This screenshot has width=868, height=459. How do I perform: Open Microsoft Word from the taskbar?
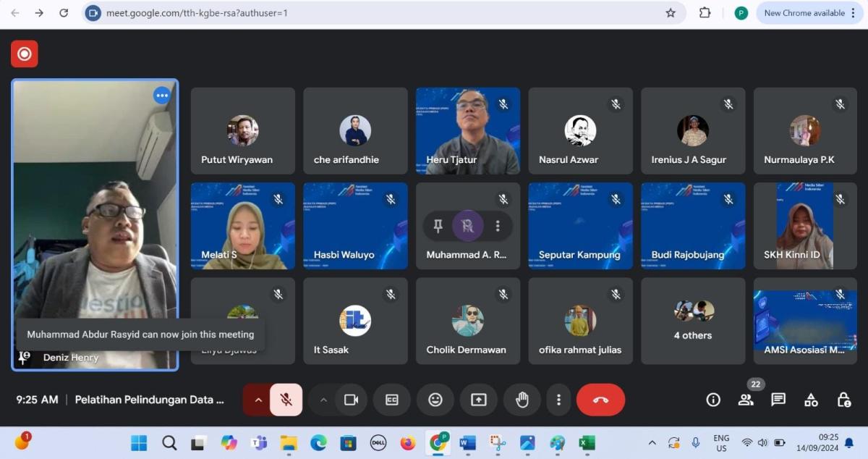tap(467, 442)
